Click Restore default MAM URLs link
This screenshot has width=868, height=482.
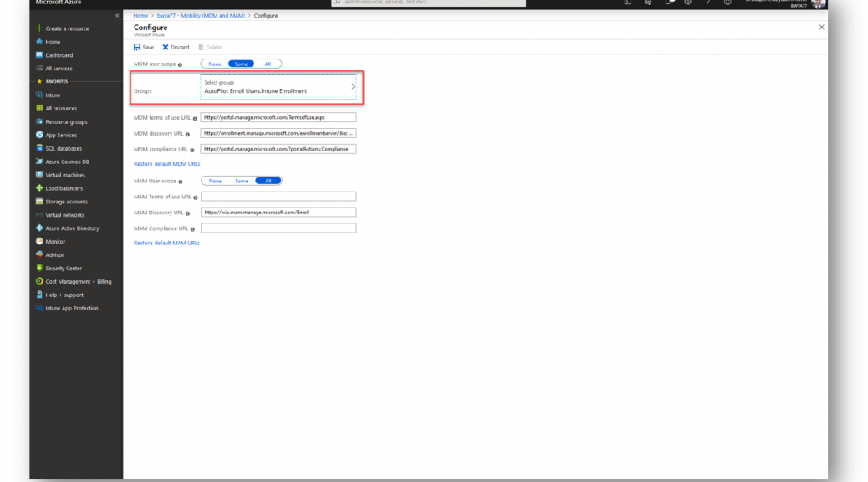pos(166,243)
